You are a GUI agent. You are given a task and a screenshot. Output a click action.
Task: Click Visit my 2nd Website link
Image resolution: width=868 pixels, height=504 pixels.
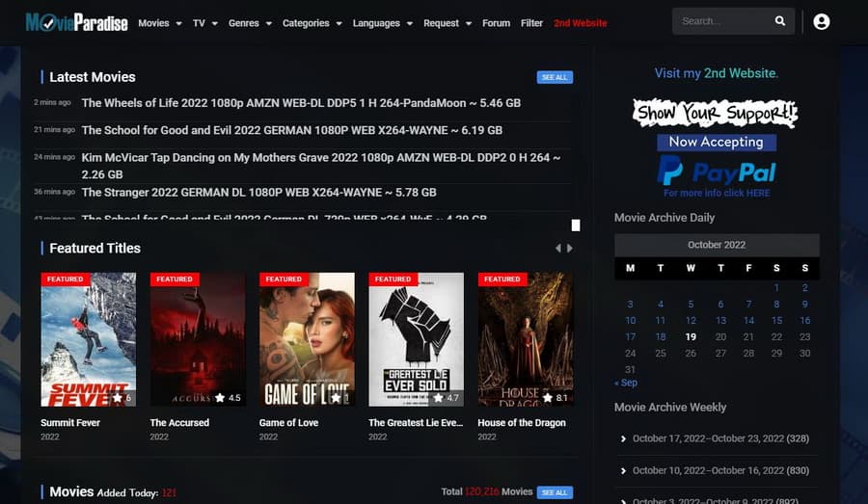pyautogui.click(x=716, y=73)
